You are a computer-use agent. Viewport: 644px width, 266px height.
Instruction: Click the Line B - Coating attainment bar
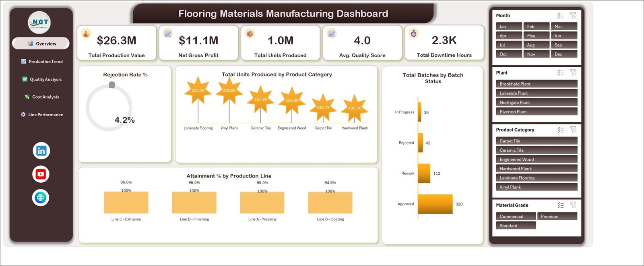point(330,202)
